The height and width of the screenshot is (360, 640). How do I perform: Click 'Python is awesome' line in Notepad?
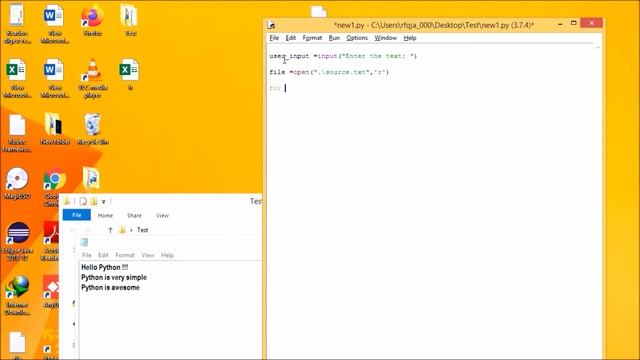[x=110, y=288]
